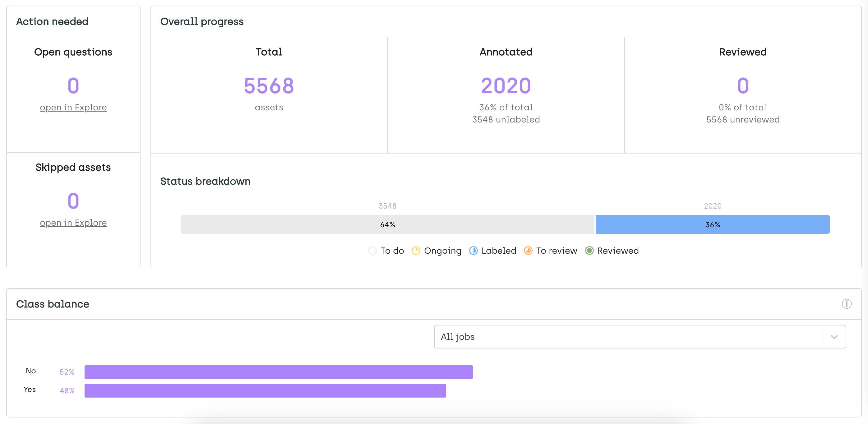868x424 pixels.
Task: Click the Yes class purple bar
Action: click(x=265, y=391)
